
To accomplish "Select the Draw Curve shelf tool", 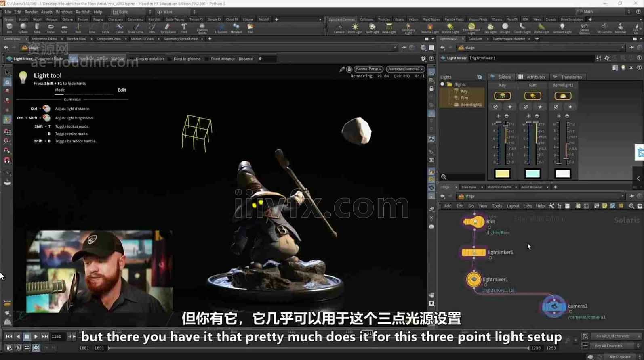I will 135,28.
